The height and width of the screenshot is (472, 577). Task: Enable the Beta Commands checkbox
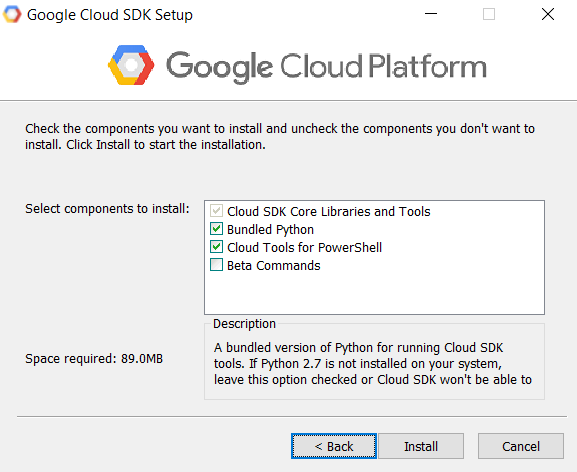point(216,265)
